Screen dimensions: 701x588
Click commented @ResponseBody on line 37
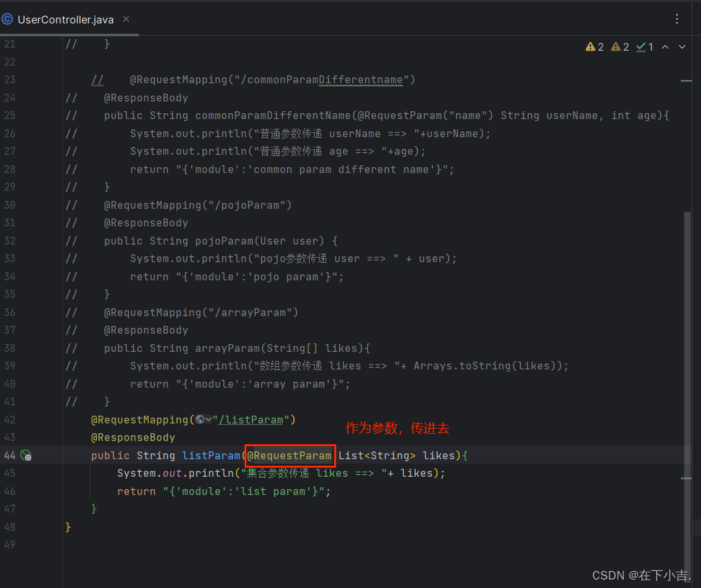[x=146, y=330]
